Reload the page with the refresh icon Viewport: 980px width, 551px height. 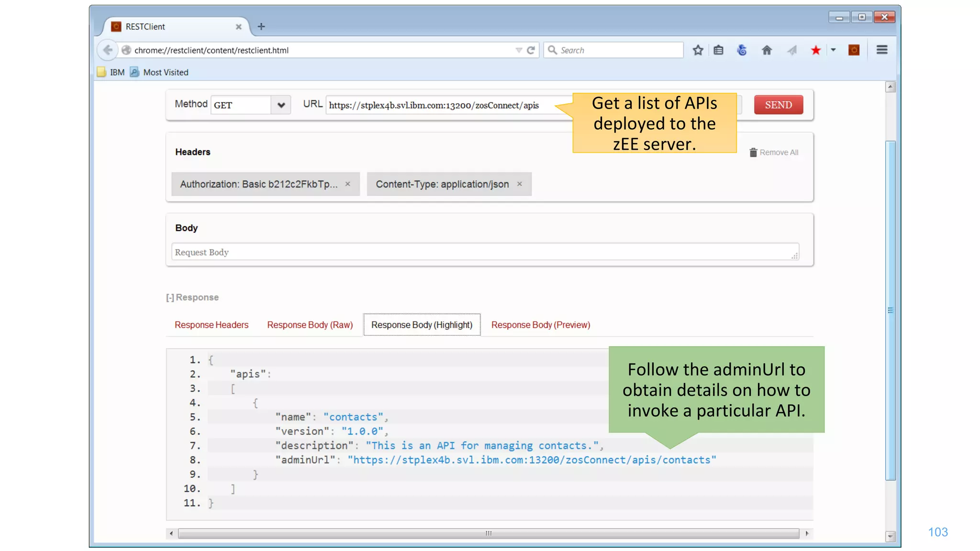click(x=531, y=50)
